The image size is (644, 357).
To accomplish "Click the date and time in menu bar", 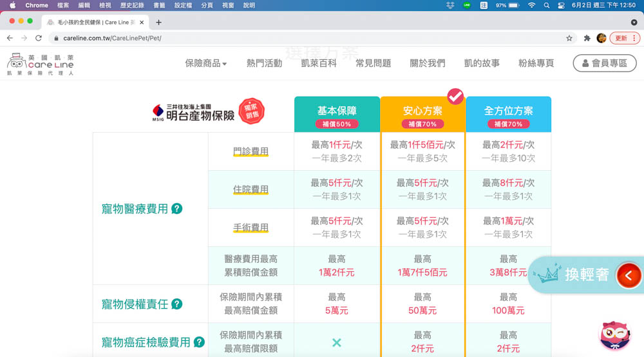I will [604, 5].
